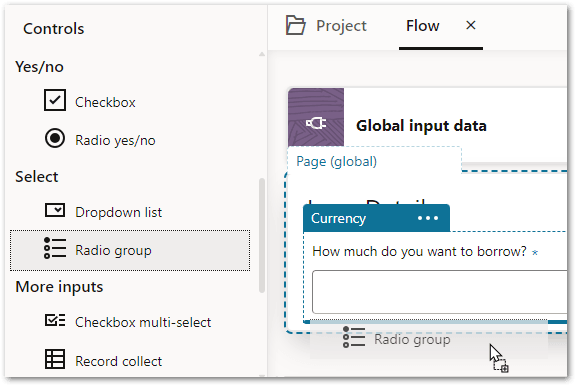
Task: Click the Yes/no section heading
Action: [39, 67]
